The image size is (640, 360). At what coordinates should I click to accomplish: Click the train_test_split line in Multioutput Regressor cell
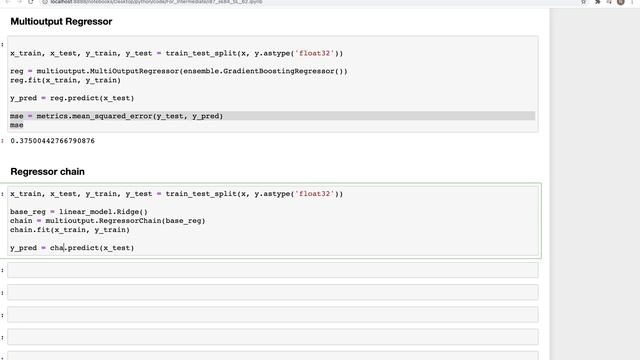pyautogui.click(x=177, y=53)
